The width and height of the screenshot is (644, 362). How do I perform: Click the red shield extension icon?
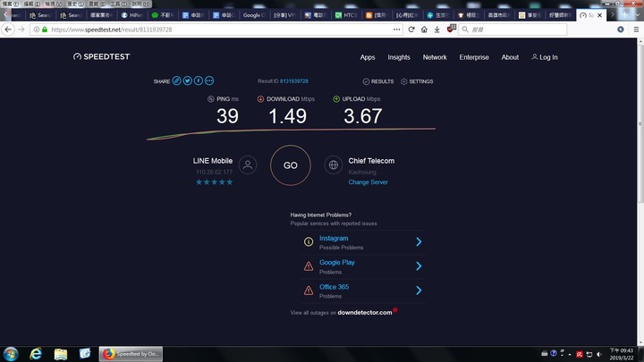point(451,29)
